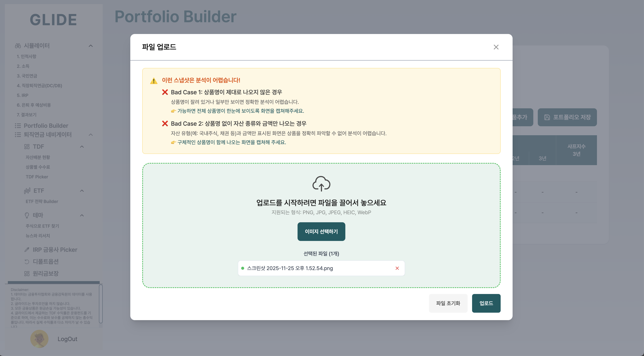Collapse the 테마 submenu chevron
The height and width of the screenshot is (356, 644).
point(82,215)
